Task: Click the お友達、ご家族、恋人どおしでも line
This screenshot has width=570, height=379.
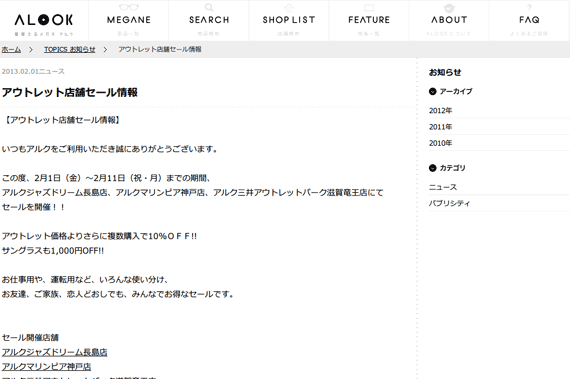Action: [118, 294]
